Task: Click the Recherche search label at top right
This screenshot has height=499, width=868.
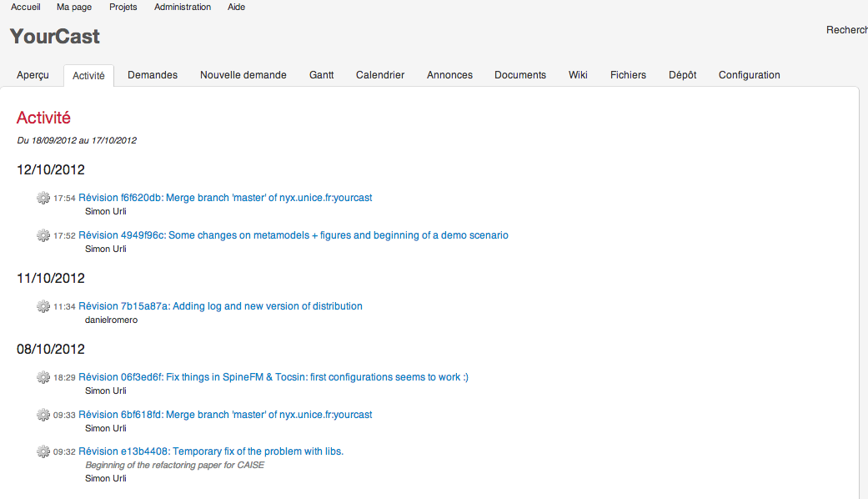Action: click(846, 30)
